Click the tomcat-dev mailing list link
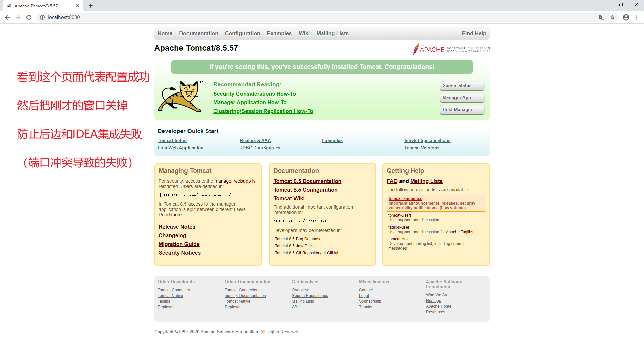Screen dimensions: 644x349 [x=398, y=239]
